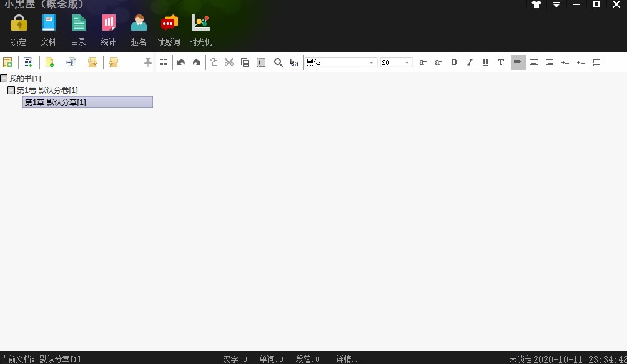Pin the sidebar with the pushpin icon
Viewport: 627px width, 364px height.
tap(148, 62)
